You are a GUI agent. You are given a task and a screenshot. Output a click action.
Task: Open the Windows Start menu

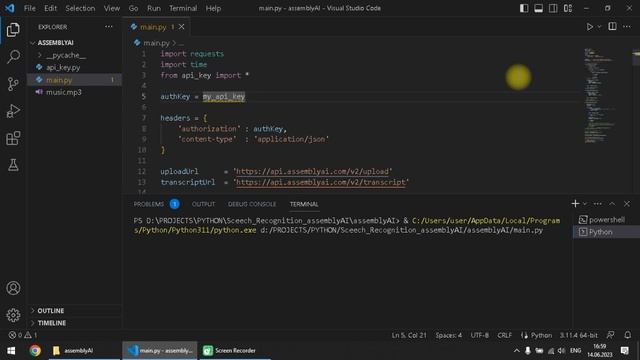[x=11, y=351]
